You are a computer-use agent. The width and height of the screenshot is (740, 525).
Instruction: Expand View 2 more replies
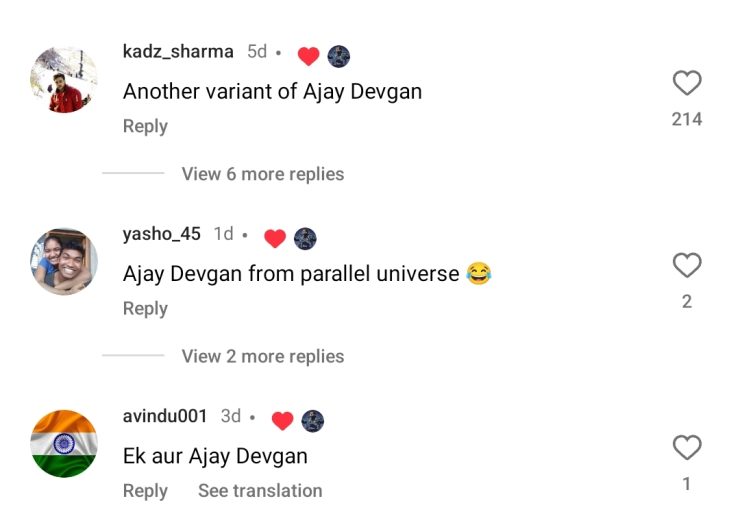(263, 356)
